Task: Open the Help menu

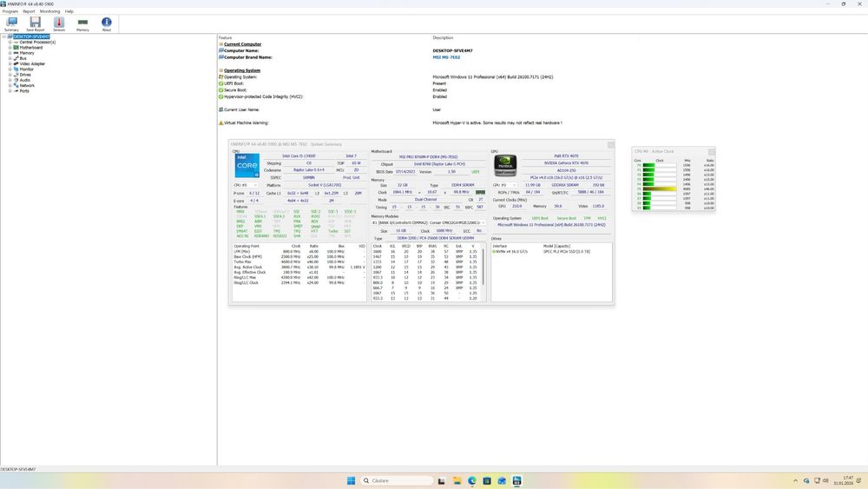Action: click(x=69, y=11)
